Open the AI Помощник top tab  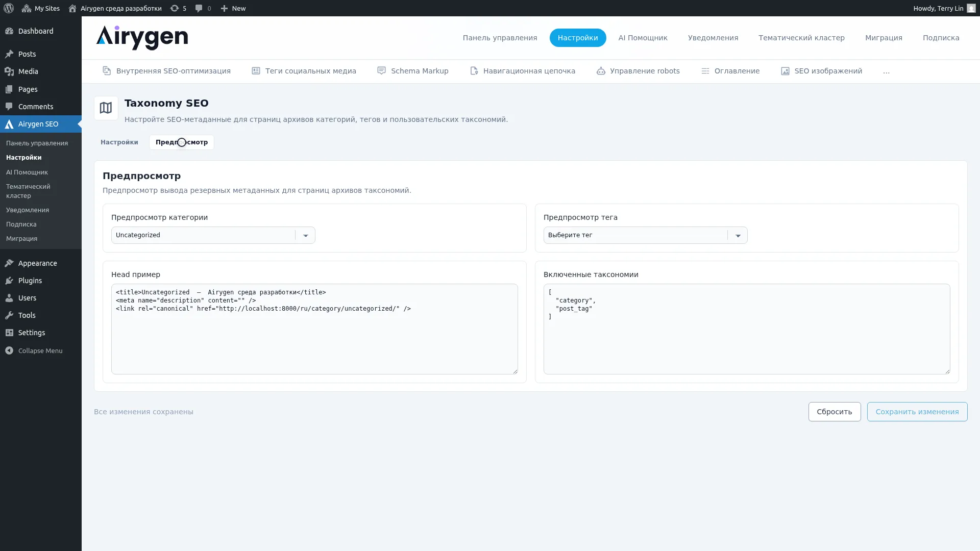tap(643, 38)
